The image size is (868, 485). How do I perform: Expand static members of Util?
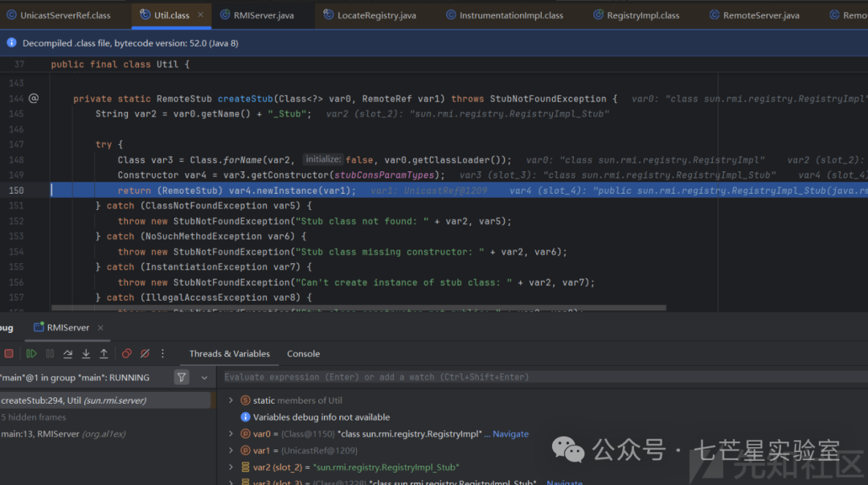(x=231, y=401)
